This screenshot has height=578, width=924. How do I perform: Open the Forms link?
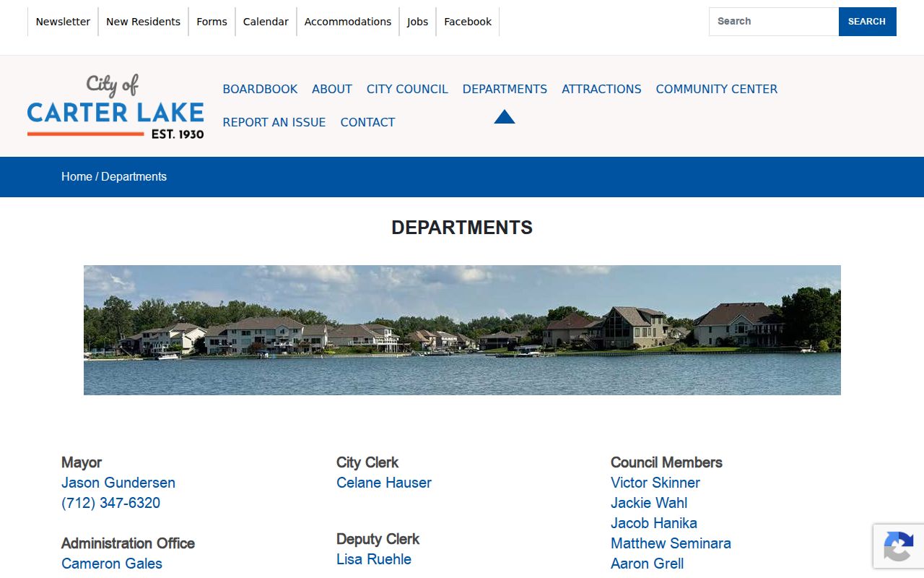(x=212, y=22)
